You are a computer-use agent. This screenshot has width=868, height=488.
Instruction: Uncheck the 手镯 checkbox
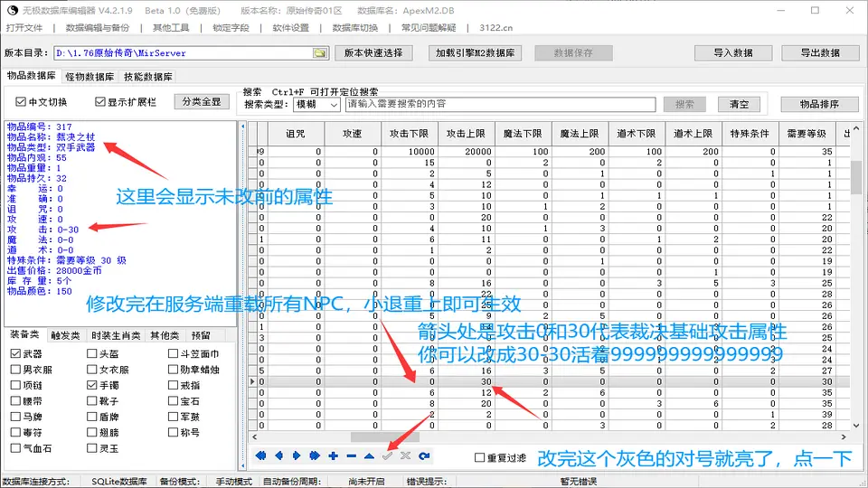pyautogui.click(x=92, y=385)
